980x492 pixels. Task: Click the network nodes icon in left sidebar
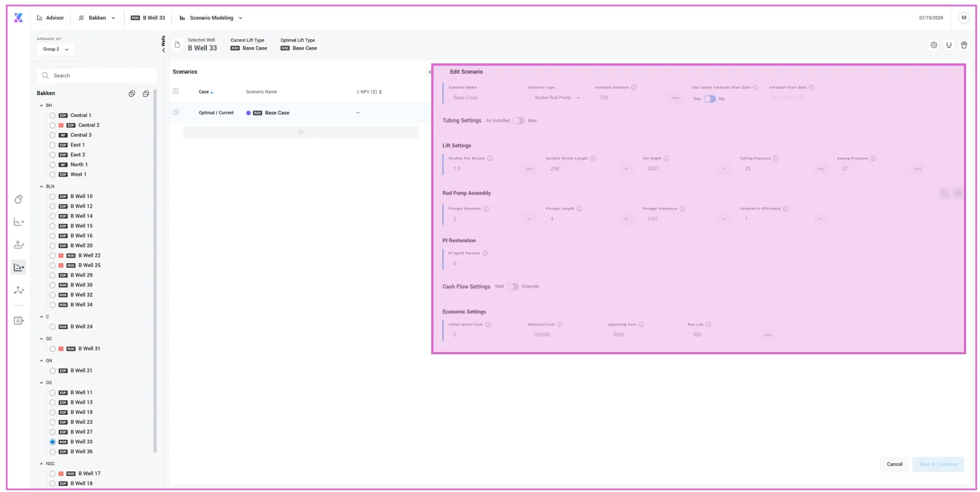coord(18,290)
